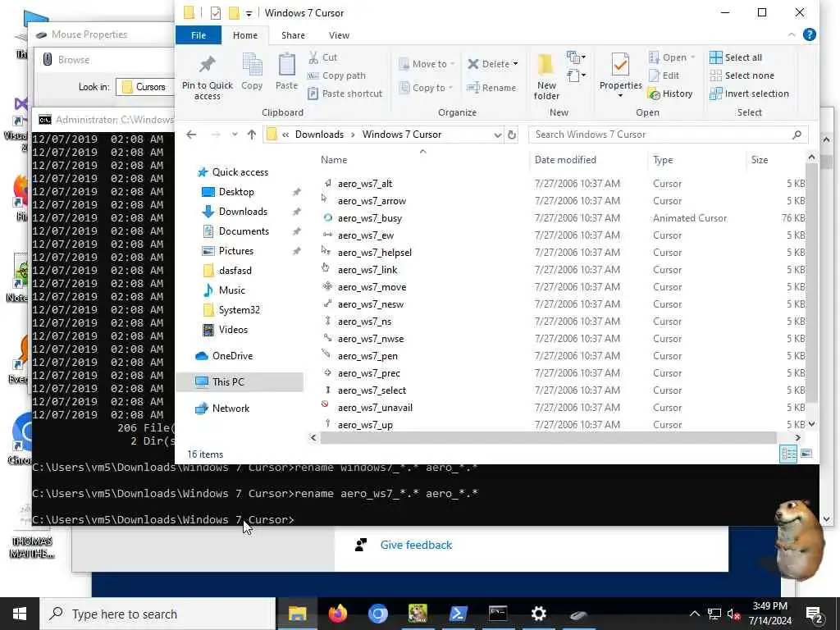
Task: Click Copy path in Clipboard group
Action: 336,75
